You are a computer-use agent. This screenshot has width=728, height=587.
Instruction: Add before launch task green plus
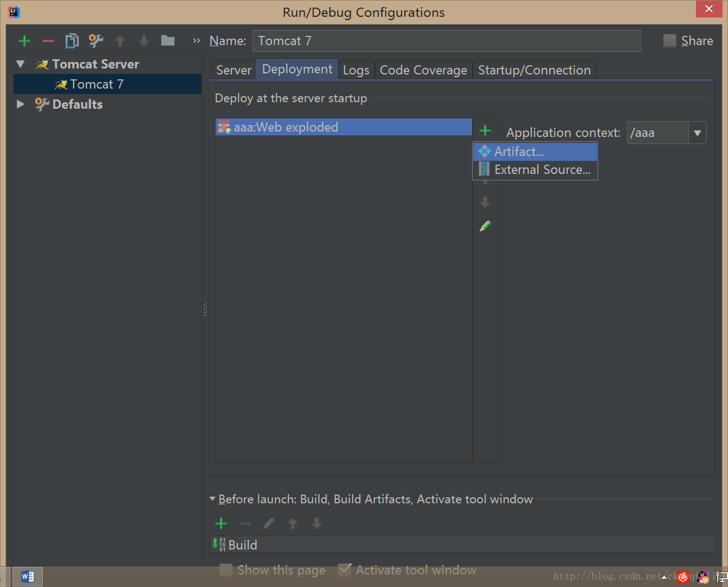coord(221,523)
